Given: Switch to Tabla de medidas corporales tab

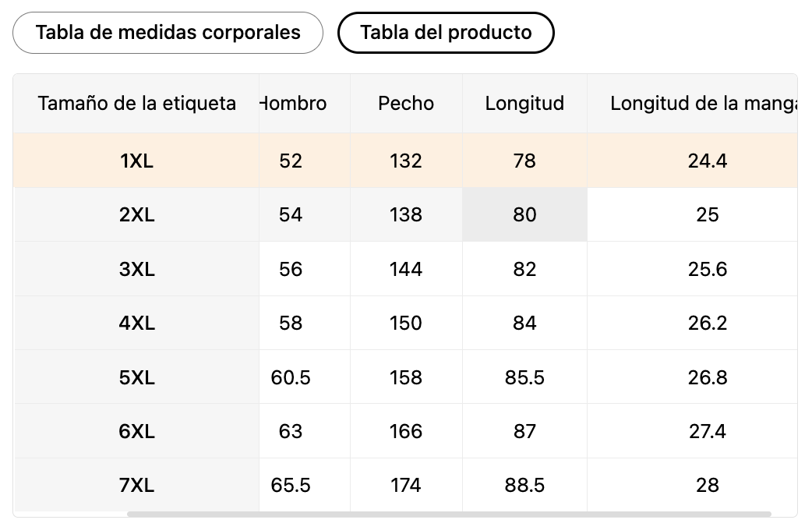Looking at the screenshot, I should pyautogui.click(x=168, y=33).
